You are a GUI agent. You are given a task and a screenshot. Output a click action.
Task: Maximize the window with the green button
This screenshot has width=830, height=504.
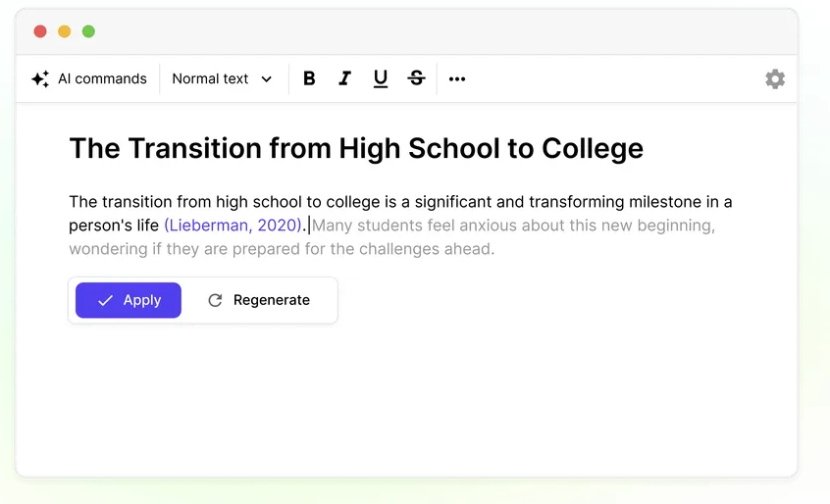(89, 31)
